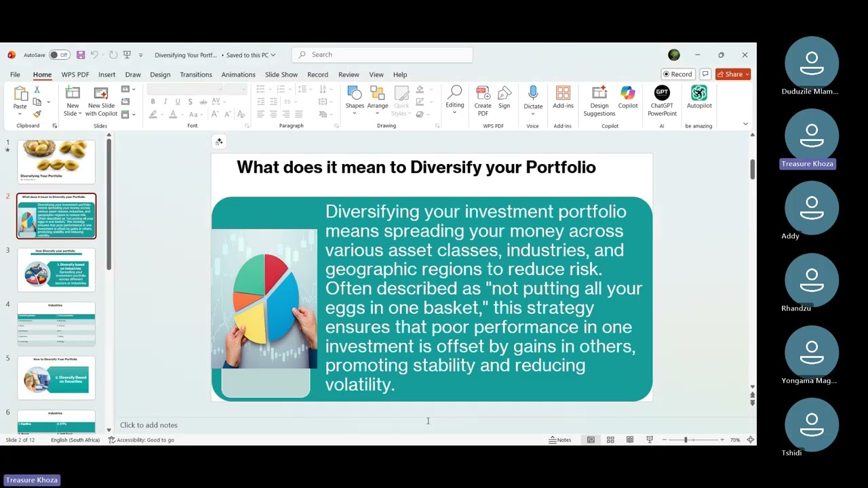
Task: Open Customize Quick Access Toolbar dropdown
Action: pos(141,55)
